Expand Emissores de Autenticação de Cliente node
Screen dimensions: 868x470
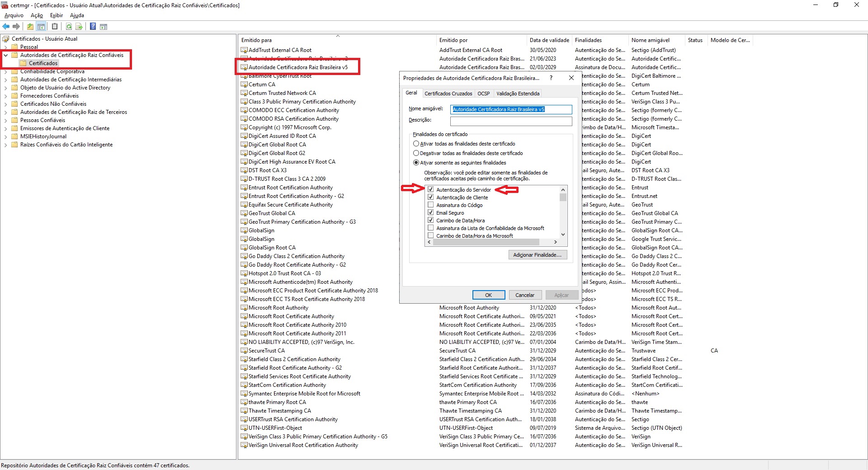(x=5, y=128)
